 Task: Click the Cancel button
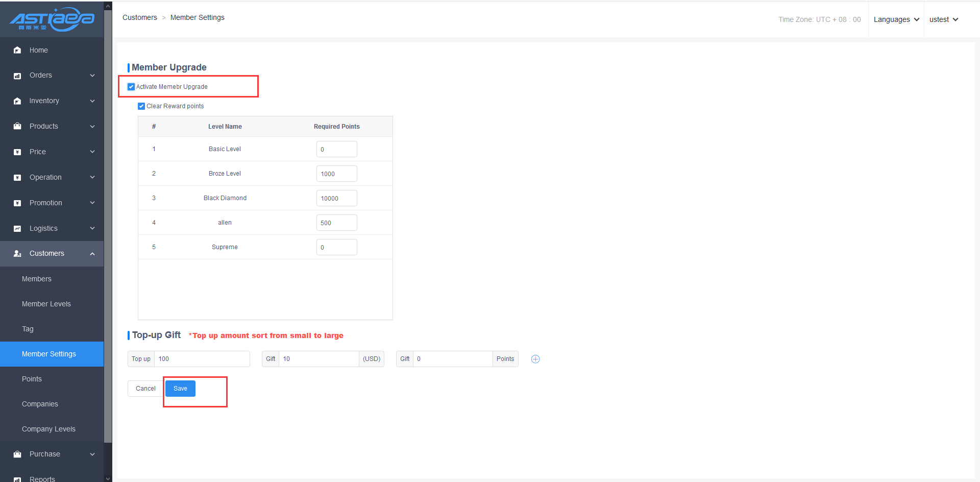click(145, 389)
